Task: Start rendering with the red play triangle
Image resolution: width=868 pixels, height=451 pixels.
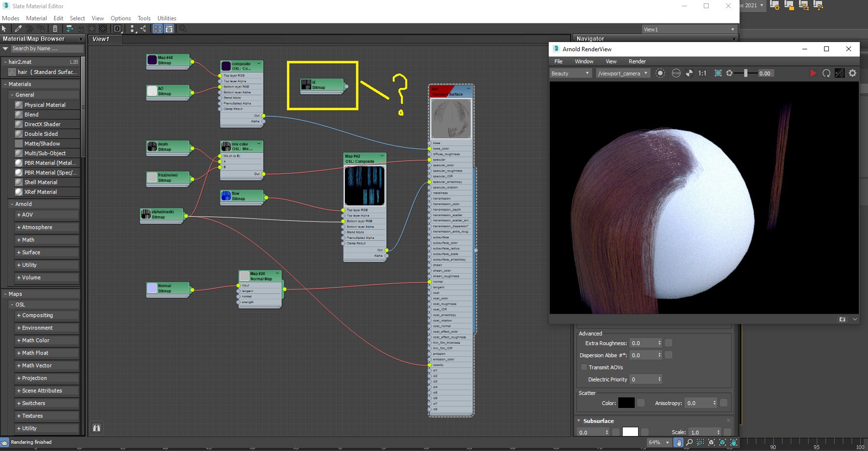Action: (x=813, y=73)
